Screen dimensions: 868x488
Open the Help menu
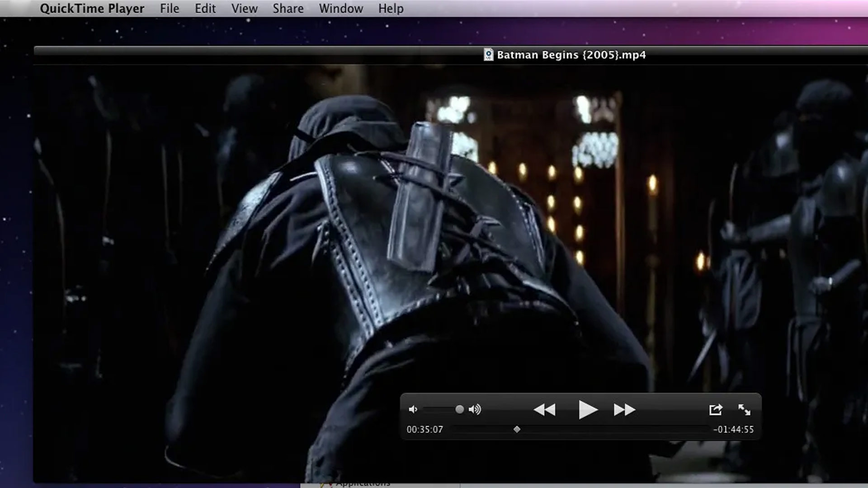point(391,9)
